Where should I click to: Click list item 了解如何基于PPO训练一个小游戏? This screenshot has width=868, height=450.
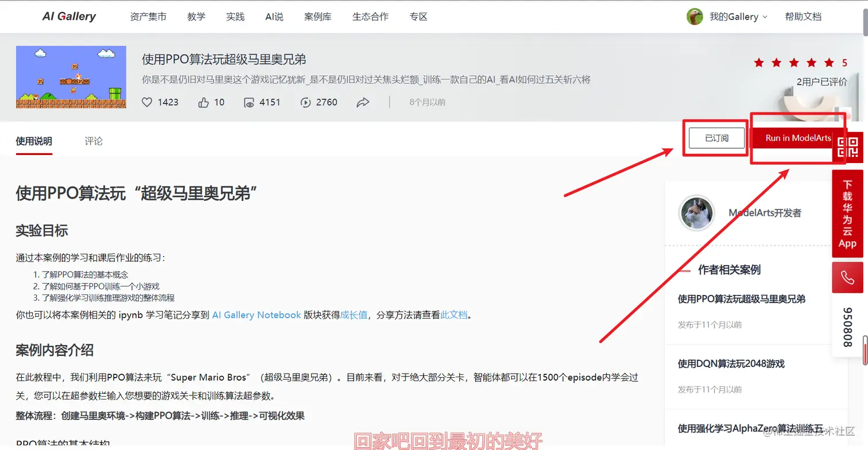tap(100, 286)
